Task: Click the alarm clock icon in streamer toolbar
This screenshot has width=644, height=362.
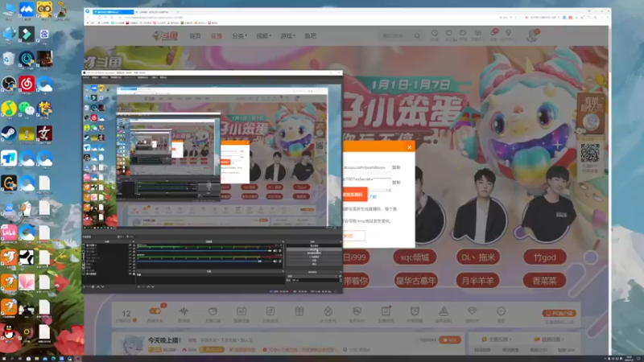Action: click(415, 311)
